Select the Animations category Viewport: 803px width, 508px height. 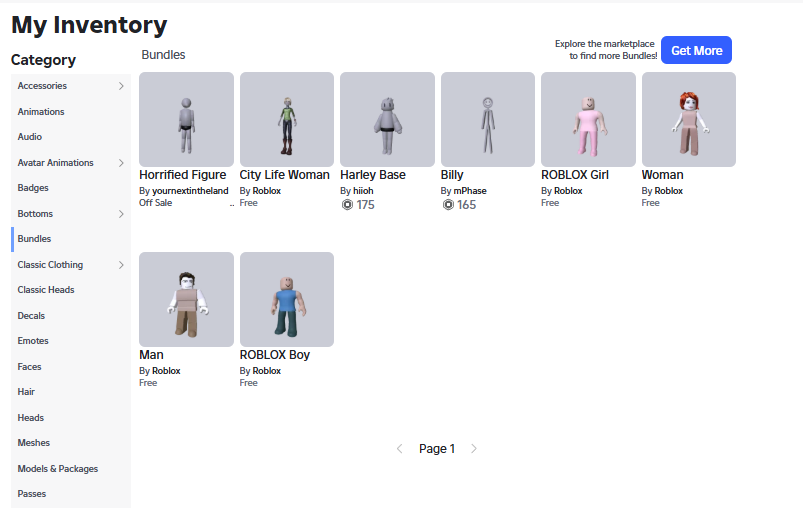pos(71,112)
